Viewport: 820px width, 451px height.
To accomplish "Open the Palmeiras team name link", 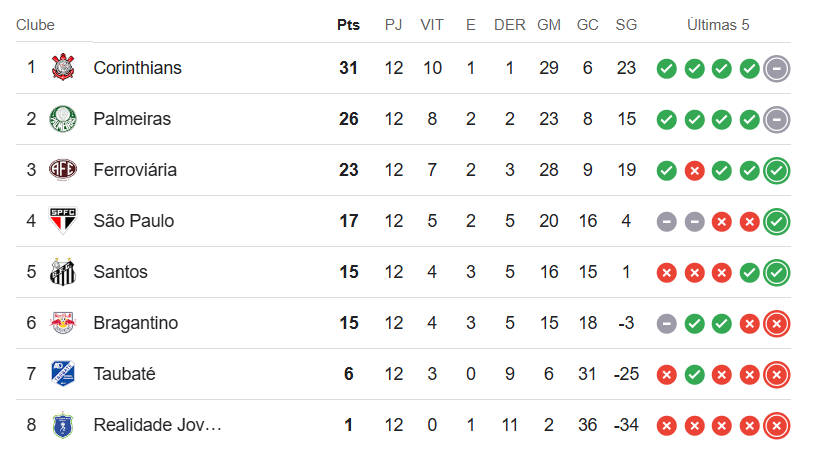I will [x=132, y=119].
